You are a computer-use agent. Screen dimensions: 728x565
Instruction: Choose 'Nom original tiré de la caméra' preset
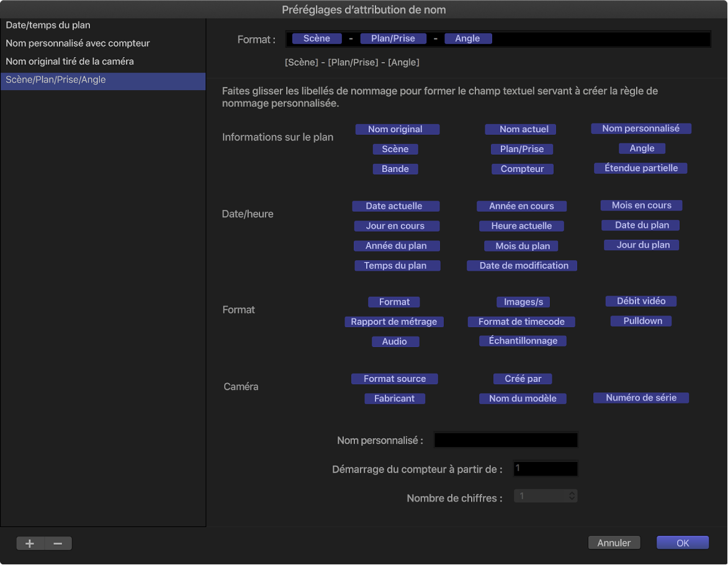pyautogui.click(x=70, y=61)
